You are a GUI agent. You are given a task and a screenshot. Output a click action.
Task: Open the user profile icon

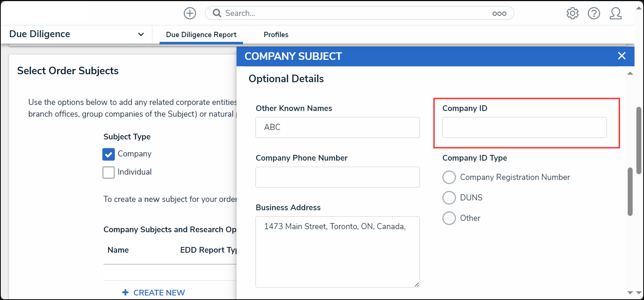[616, 13]
